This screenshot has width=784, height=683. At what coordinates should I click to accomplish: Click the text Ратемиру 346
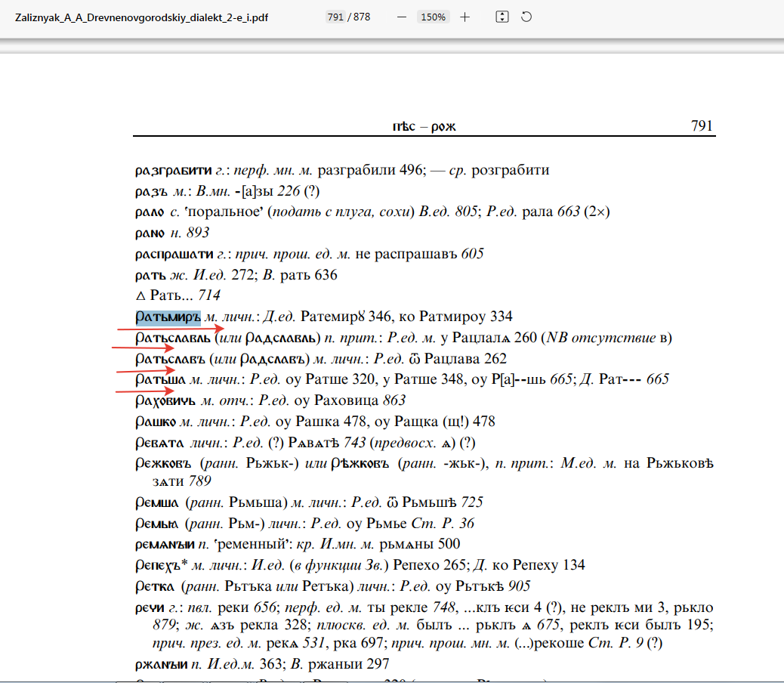(346, 317)
